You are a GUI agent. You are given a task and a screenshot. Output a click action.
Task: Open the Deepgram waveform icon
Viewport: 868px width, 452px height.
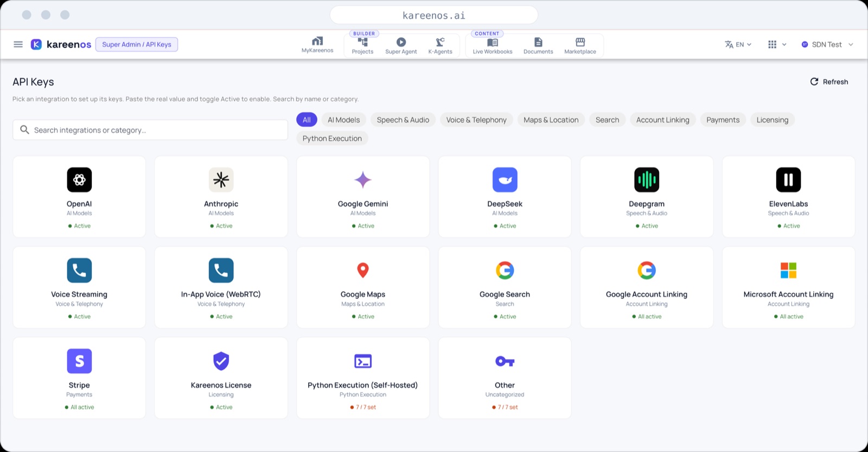[647, 180]
